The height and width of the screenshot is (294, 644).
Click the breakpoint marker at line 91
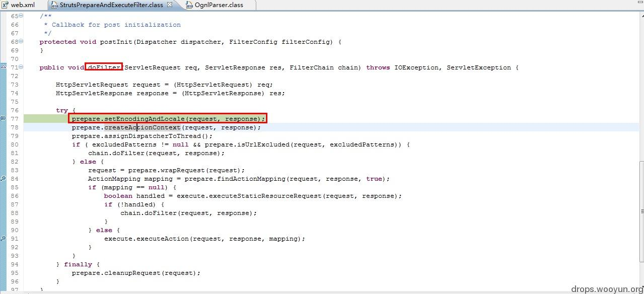[3, 239]
